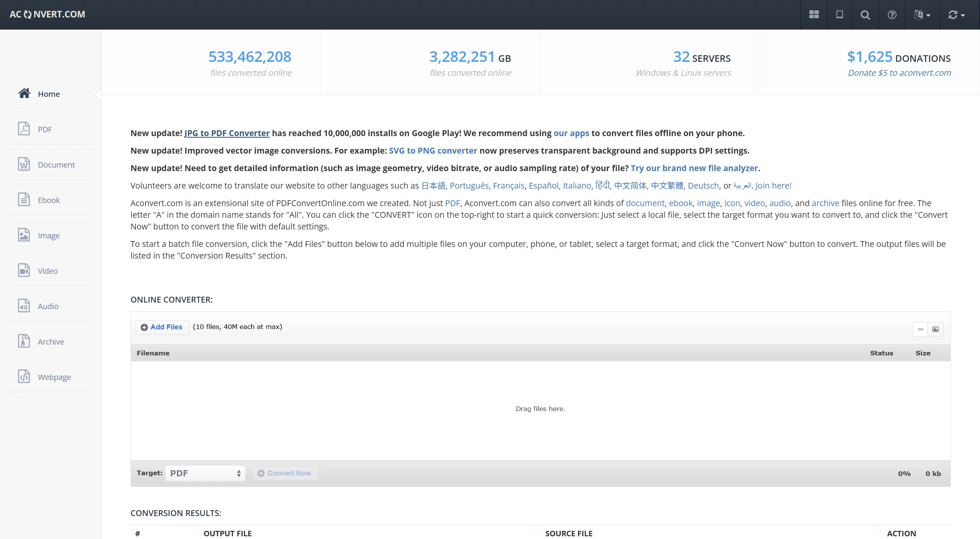Viewport: 980px width, 539px height.
Task: Click the Aconvert.com logo
Action: [47, 14]
